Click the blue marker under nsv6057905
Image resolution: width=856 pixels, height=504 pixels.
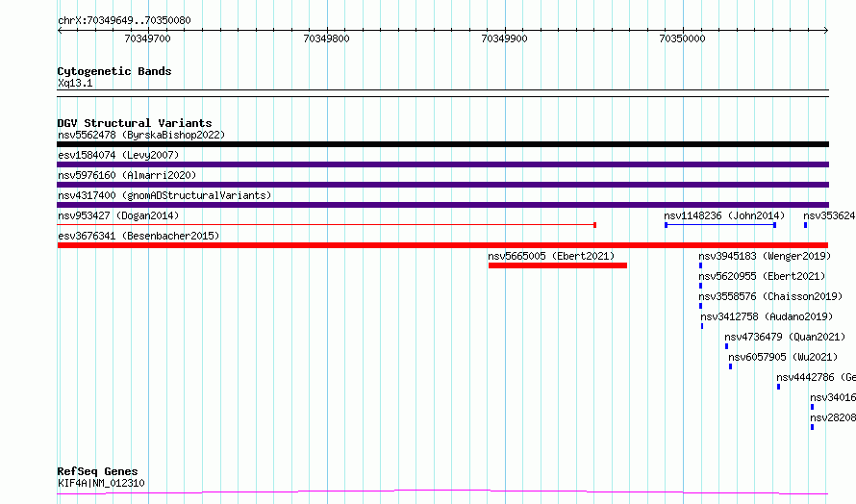[x=730, y=366]
